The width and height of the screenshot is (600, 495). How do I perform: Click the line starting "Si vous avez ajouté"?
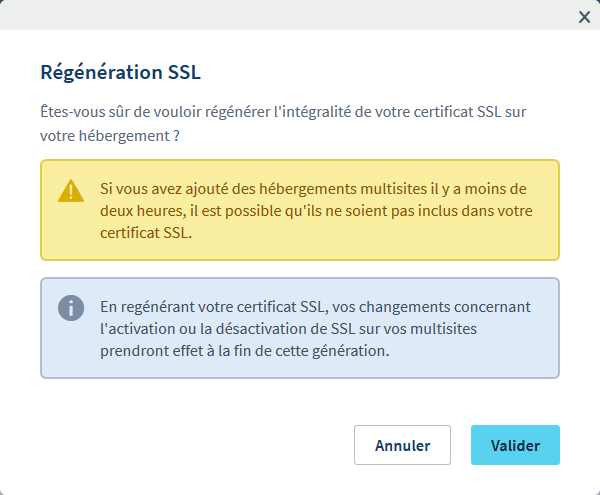pyautogui.click(x=313, y=188)
